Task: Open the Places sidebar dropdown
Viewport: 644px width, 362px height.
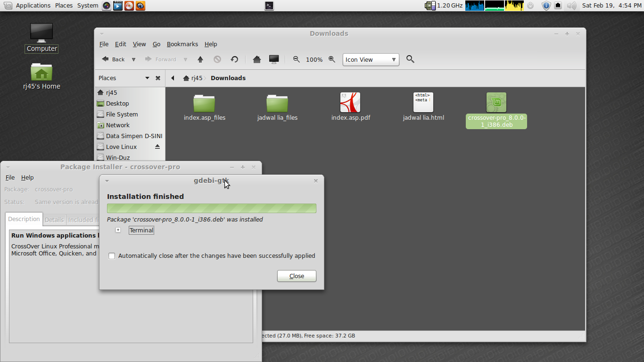Action: [147, 78]
